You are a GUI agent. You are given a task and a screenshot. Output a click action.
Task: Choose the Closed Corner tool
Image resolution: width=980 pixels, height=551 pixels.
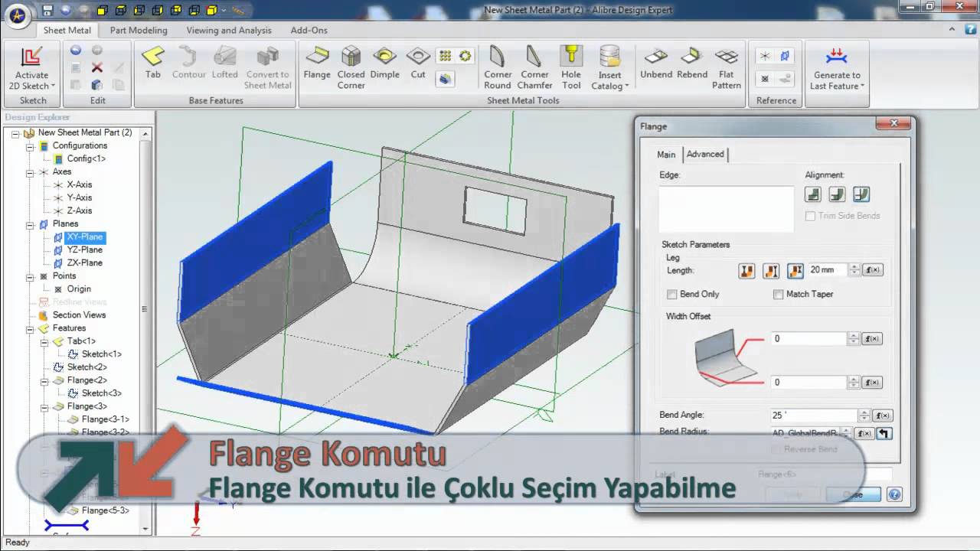(351, 67)
